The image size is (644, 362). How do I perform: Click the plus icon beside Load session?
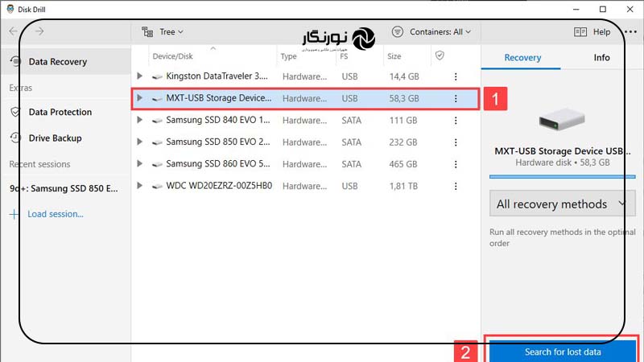coord(14,214)
